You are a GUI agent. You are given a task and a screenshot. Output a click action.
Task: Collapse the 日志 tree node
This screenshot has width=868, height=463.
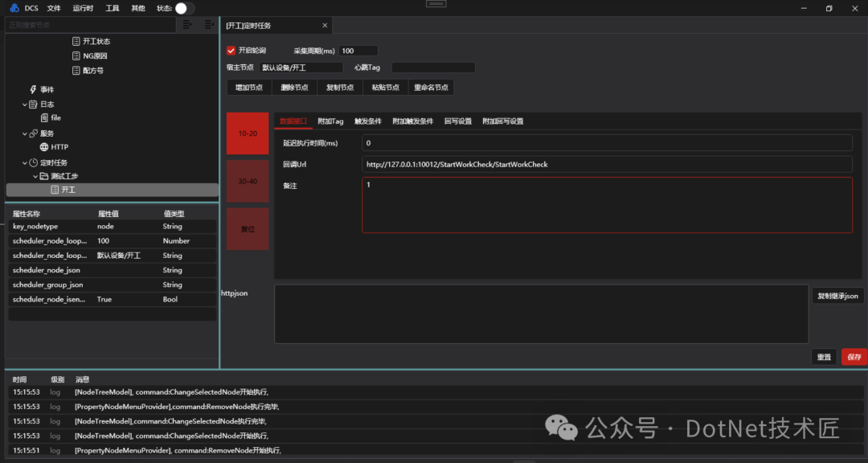pyautogui.click(x=24, y=104)
